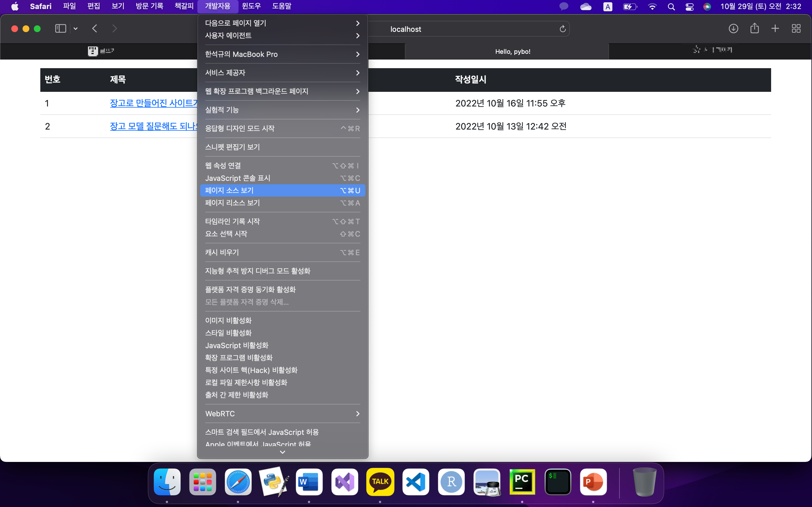
Task: Open PyCharm from the dock
Action: click(x=522, y=482)
